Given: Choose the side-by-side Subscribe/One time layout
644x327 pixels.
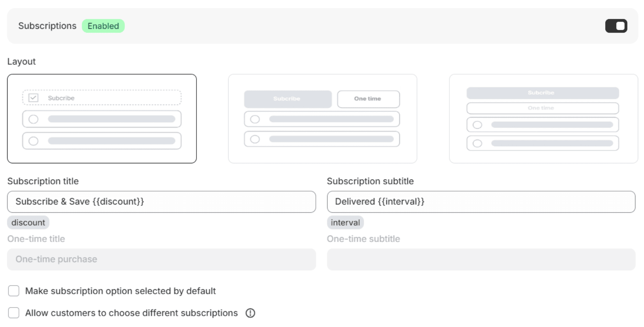Looking at the screenshot, I should click(x=322, y=119).
